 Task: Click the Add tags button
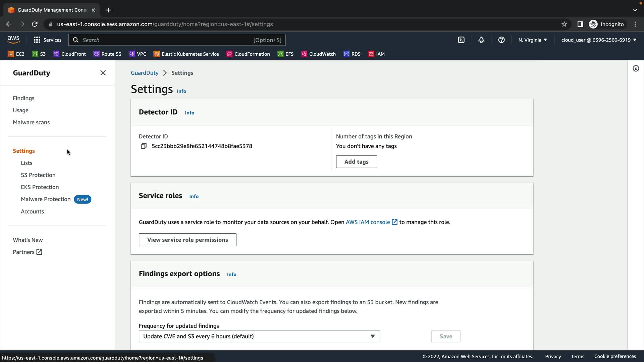tap(356, 162)
